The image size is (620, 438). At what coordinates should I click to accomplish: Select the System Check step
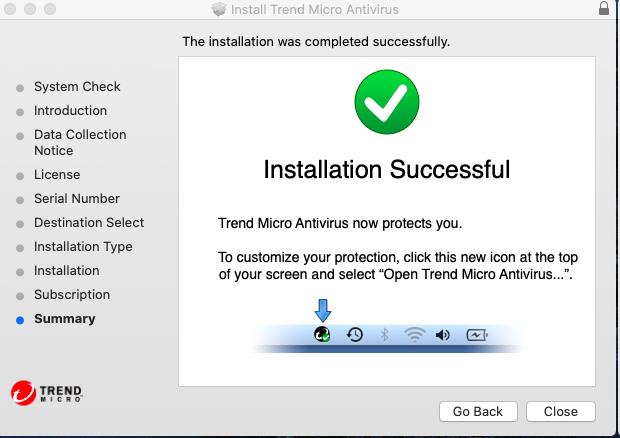point(77,87)
